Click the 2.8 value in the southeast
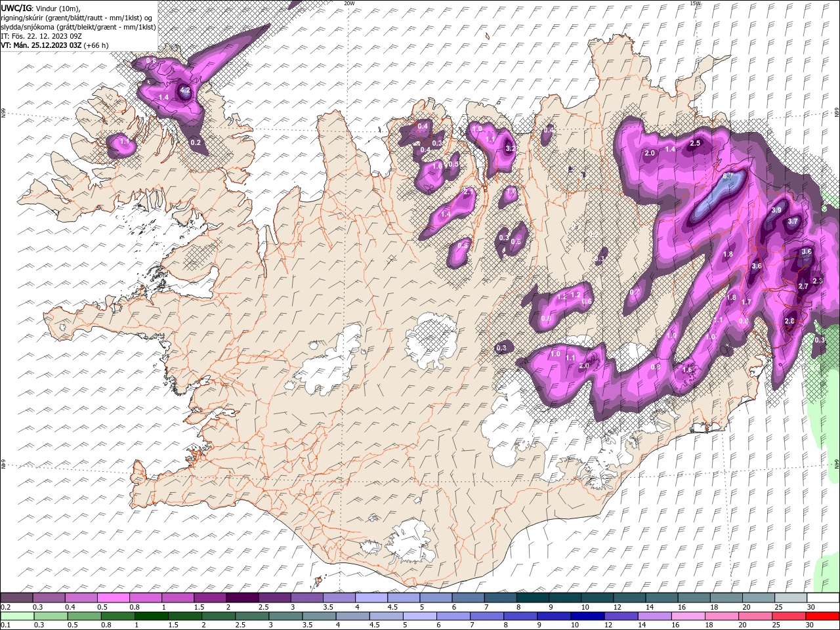Image resolution: width=840 pixels, height=630 pixels. pos(789,321)
